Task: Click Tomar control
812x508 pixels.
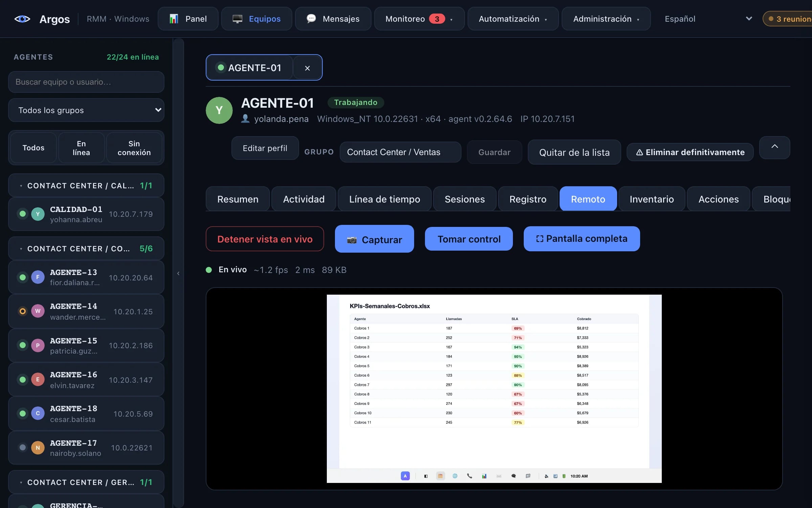Action: point(469,239)
